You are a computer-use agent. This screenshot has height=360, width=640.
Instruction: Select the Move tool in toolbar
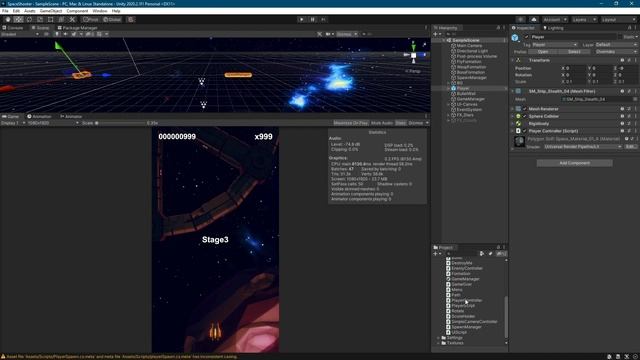(x=18, y=19)
